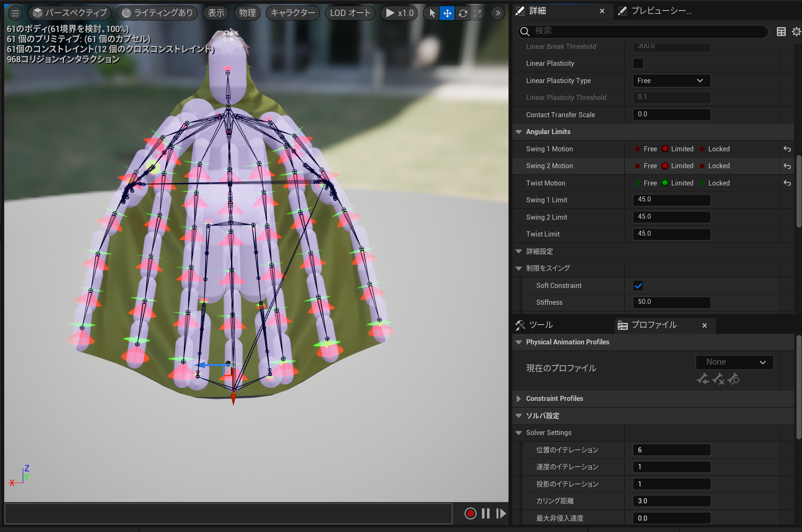Open the キャラクター viewport menu
The image size is (802, 532).
coord(293,13)
